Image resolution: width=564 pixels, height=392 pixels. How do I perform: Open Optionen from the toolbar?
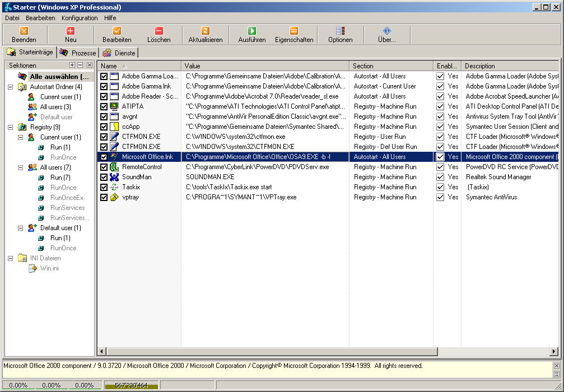click(x=341, y=35)
